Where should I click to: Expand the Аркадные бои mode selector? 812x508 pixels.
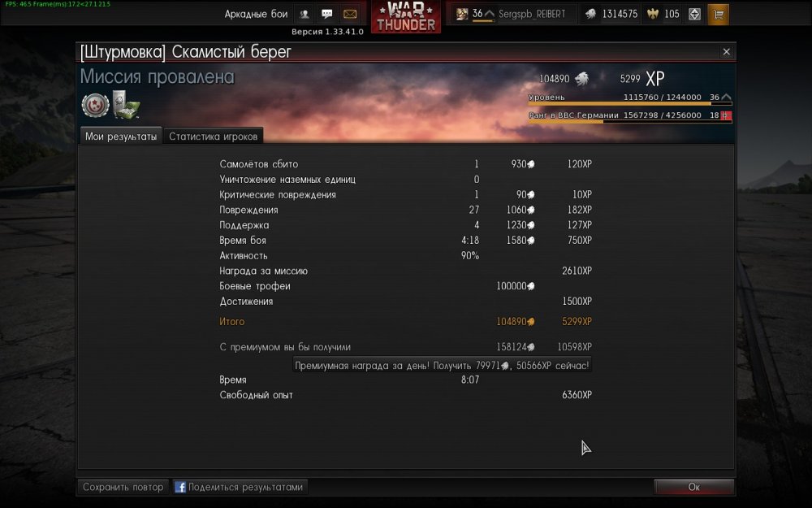click(256, 14)
